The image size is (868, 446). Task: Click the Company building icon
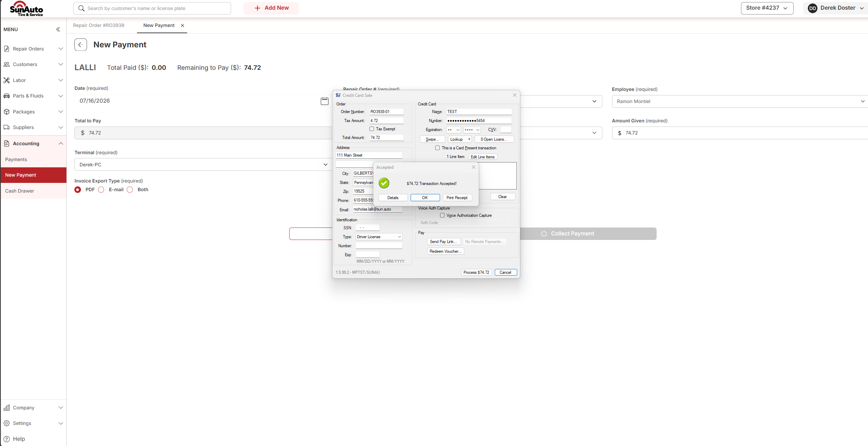coord(7,408)
